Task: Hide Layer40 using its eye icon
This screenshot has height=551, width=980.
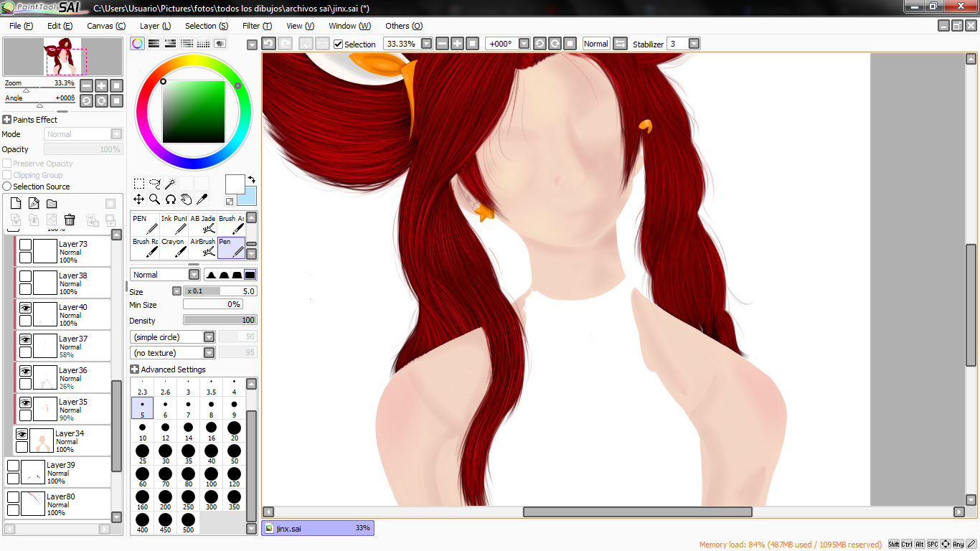Action: pos(25,307)
